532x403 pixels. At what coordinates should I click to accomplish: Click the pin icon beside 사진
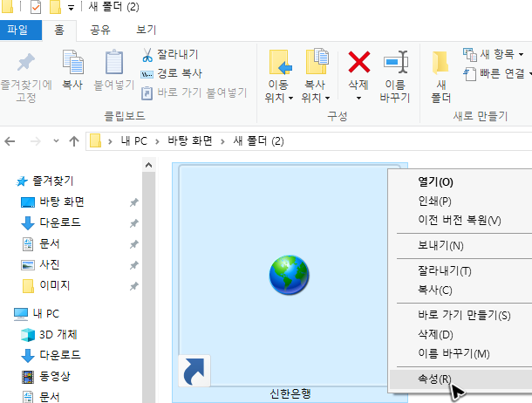click(x=134, y=265)
